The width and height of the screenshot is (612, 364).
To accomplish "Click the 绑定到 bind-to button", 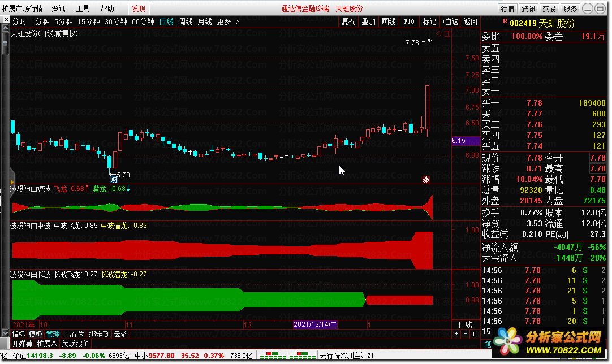I will (x=99, y=335).
